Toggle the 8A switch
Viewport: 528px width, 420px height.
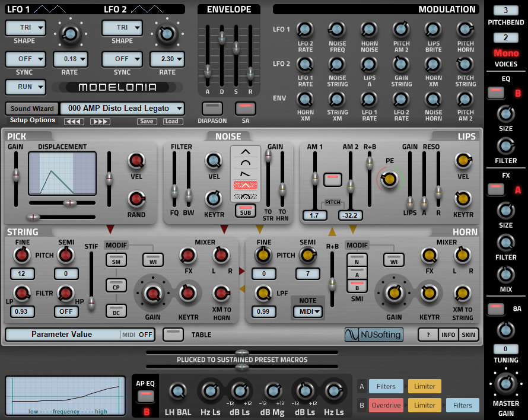coord(496,309)
